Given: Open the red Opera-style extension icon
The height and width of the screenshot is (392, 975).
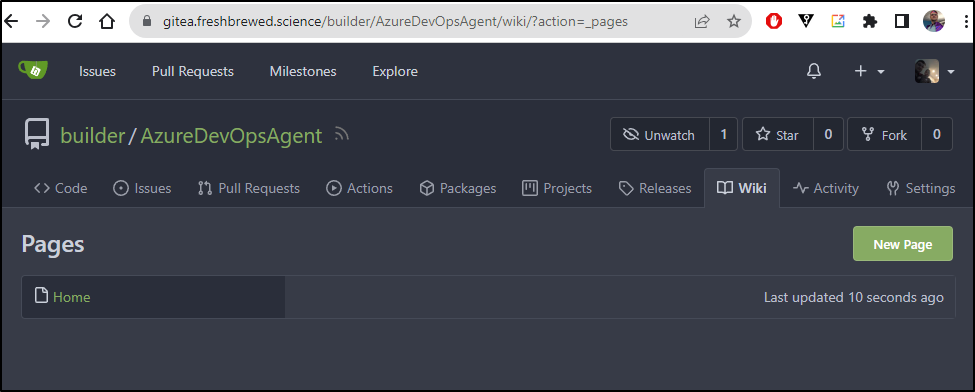Looking at the screenshot, I should tap(774, 21).
